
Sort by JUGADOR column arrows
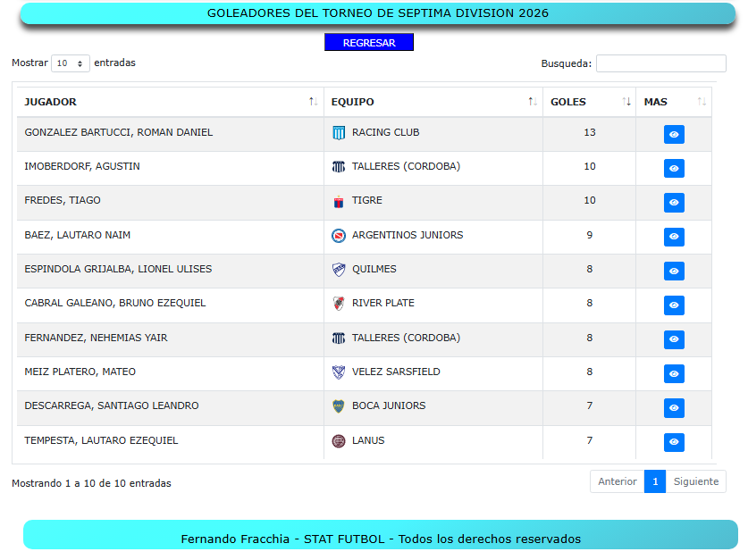click(x=313, y=102)
